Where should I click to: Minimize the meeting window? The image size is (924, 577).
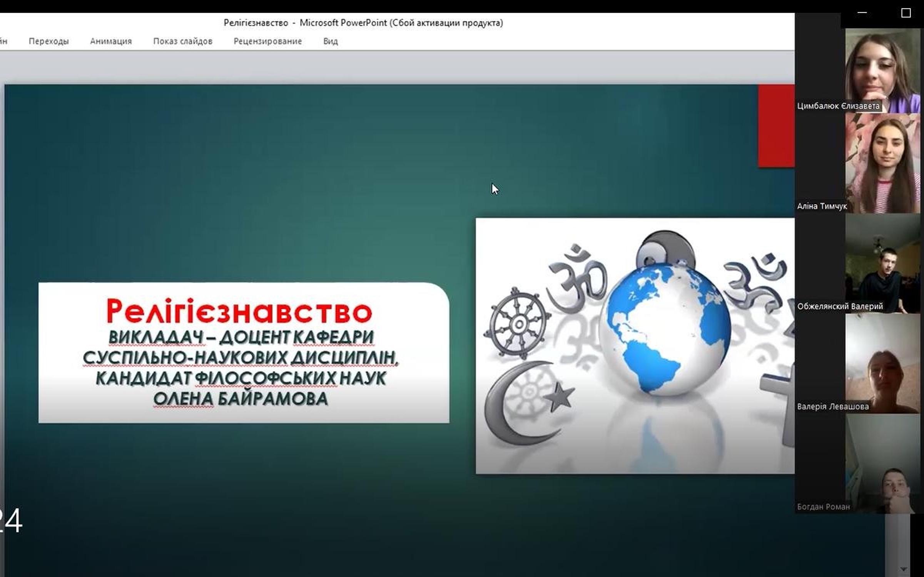tap(862, 13)
